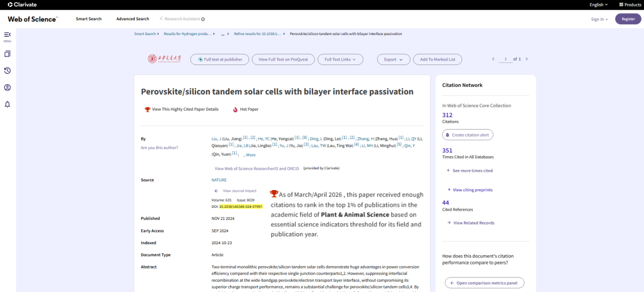
Task: Open the search History sidebar icon
Action: (x=7, y=70)
